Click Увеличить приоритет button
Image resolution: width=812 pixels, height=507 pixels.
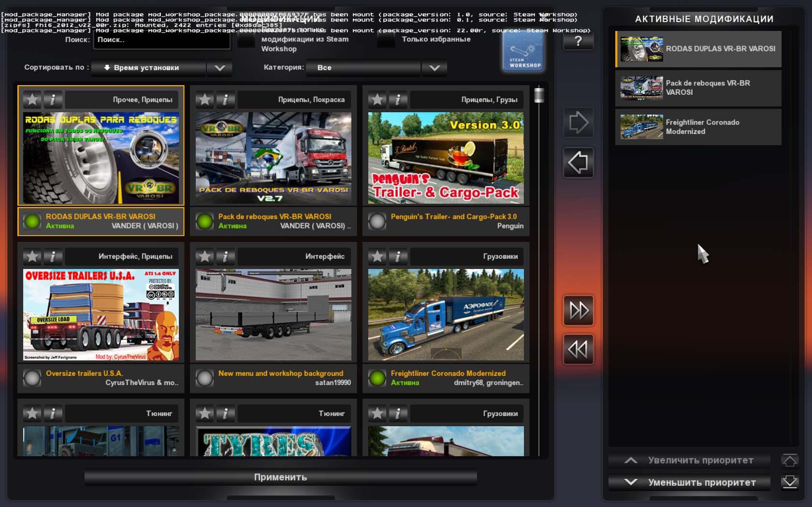(689, 460)
